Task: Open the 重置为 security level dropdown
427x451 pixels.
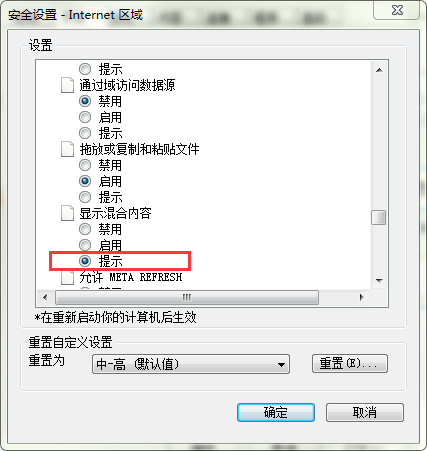Action: tap(191, 364)
